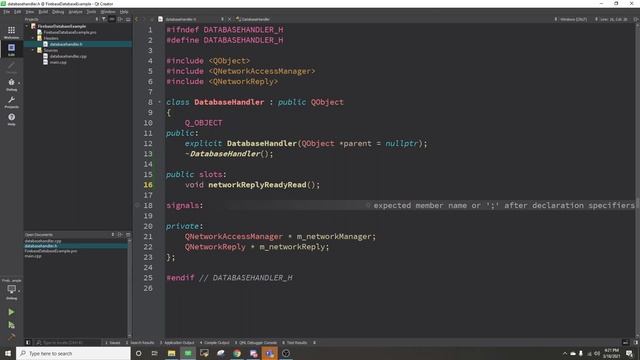The height and width of the screenshot is (360, 640).
Task: Select main.cpp in Open Documents
Action: (33, 256)
